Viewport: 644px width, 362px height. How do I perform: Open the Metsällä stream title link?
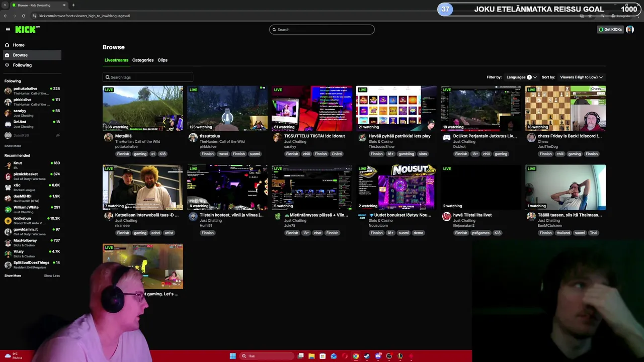(x=123, y=136)
